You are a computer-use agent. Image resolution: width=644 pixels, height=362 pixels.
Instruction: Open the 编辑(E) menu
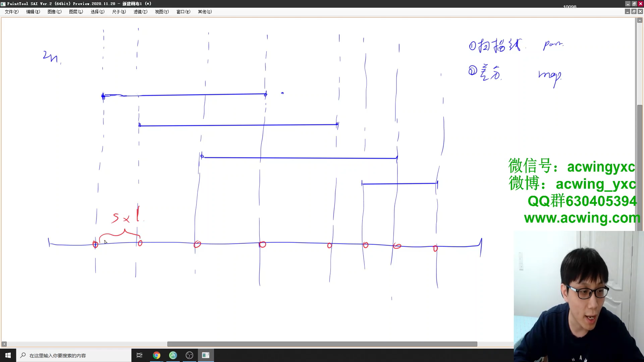point(33,12)
